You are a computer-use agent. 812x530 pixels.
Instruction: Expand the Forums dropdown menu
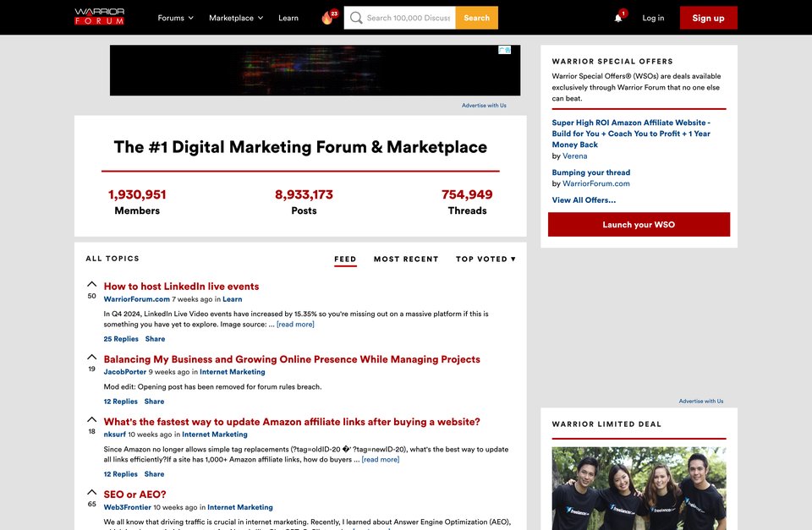pos(176,18)
